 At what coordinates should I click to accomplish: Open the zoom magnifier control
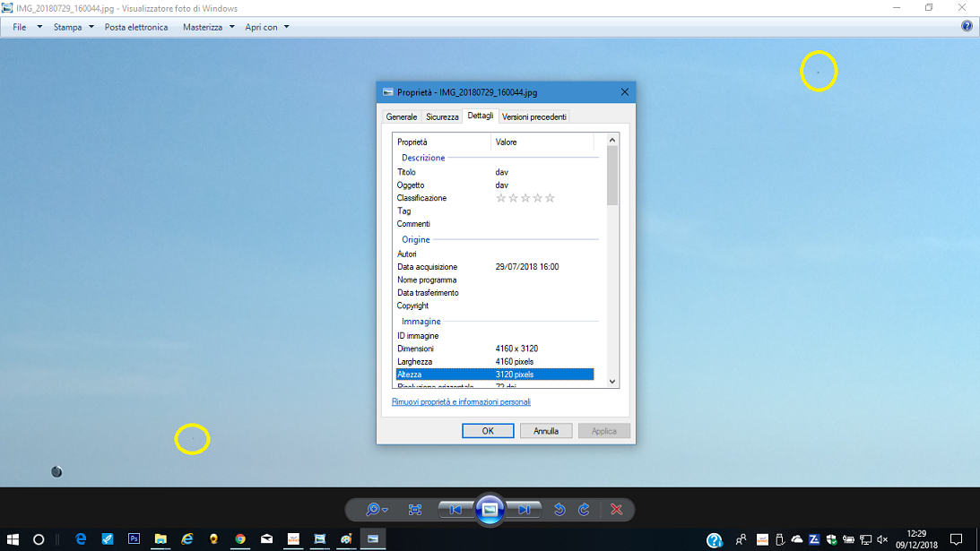(x=375, y=510)
